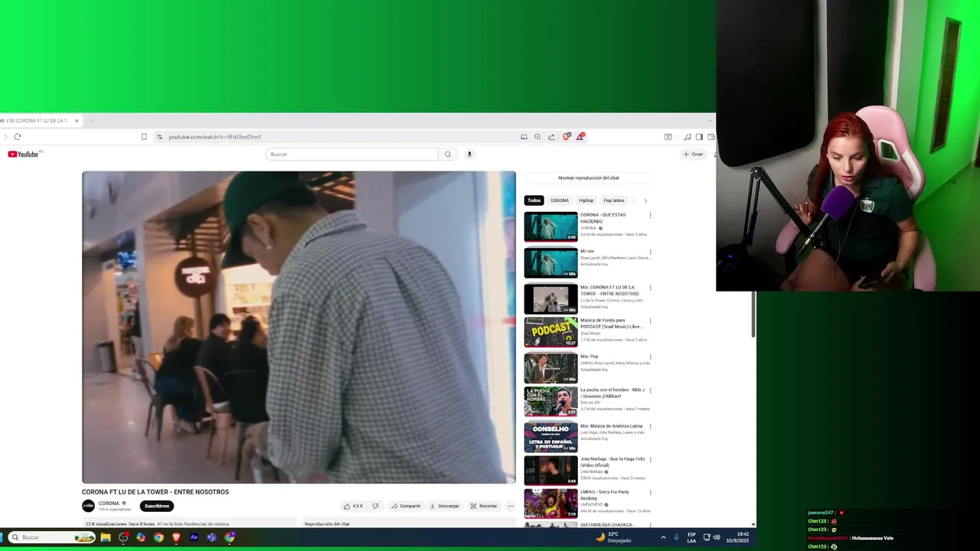
Task: Click the video player to pause
Action: [299, 328]
